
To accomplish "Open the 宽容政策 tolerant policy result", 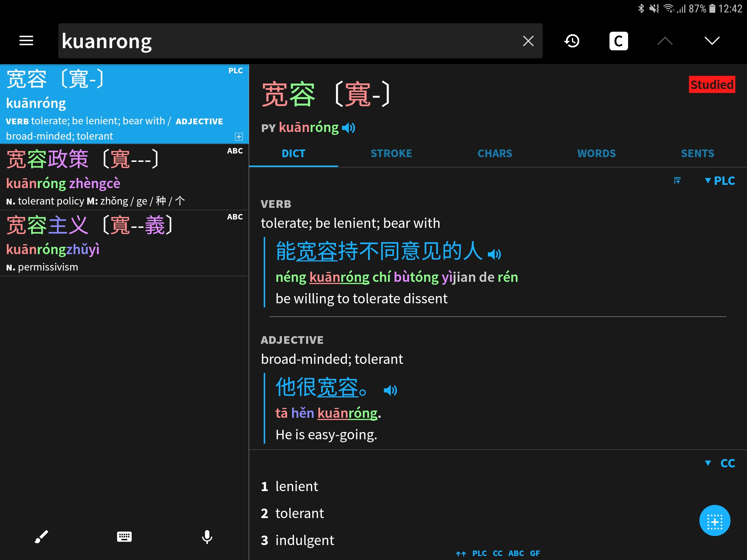I will pos(124,177).
